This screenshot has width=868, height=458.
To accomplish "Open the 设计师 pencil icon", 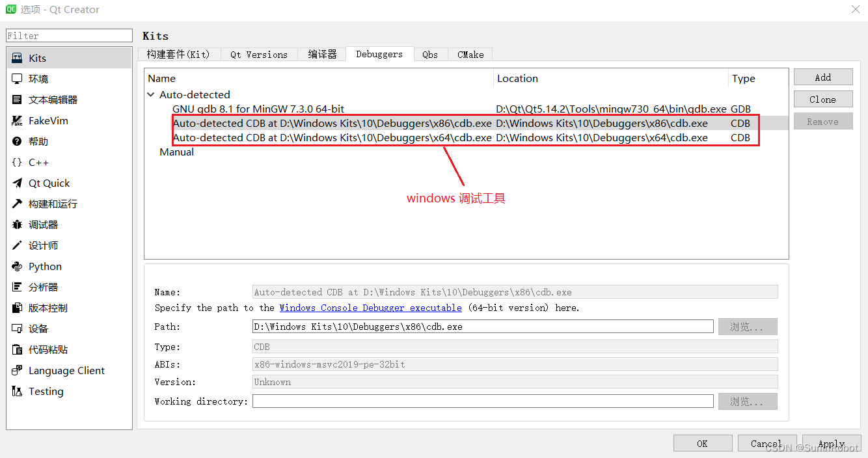I will click(17, 245).
